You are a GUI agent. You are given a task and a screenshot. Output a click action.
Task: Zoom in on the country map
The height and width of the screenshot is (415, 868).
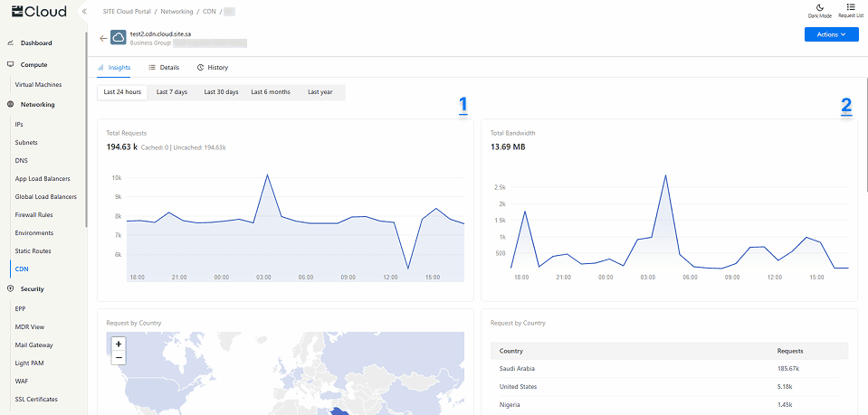tap(119, 344)
